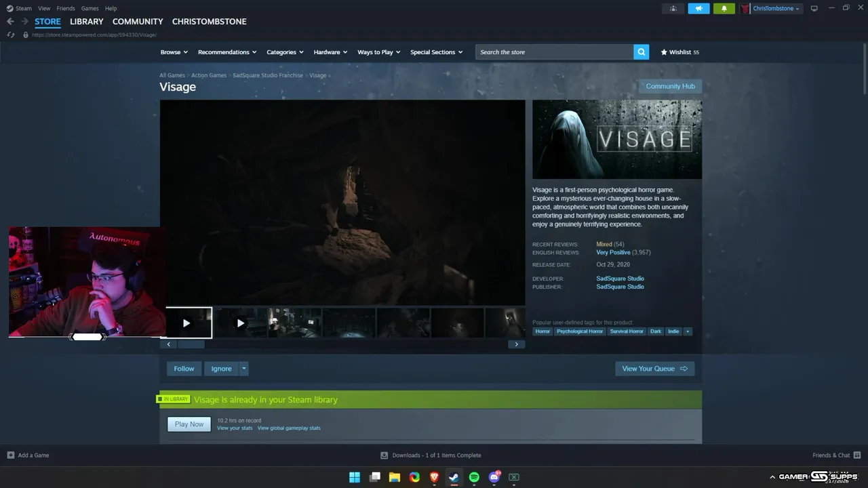Click the Add a Game plus icon
The image size is (868, 488).
coord(11,455)
